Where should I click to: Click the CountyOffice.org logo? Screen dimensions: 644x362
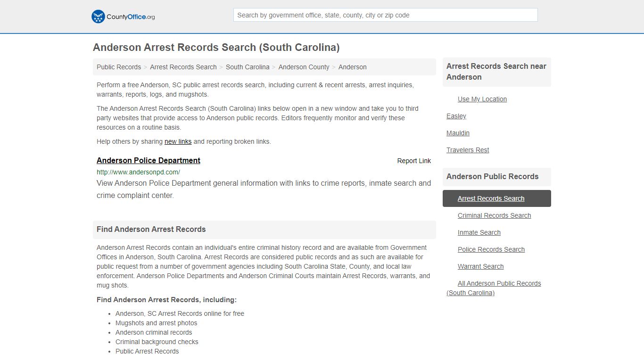click(123, 16)
